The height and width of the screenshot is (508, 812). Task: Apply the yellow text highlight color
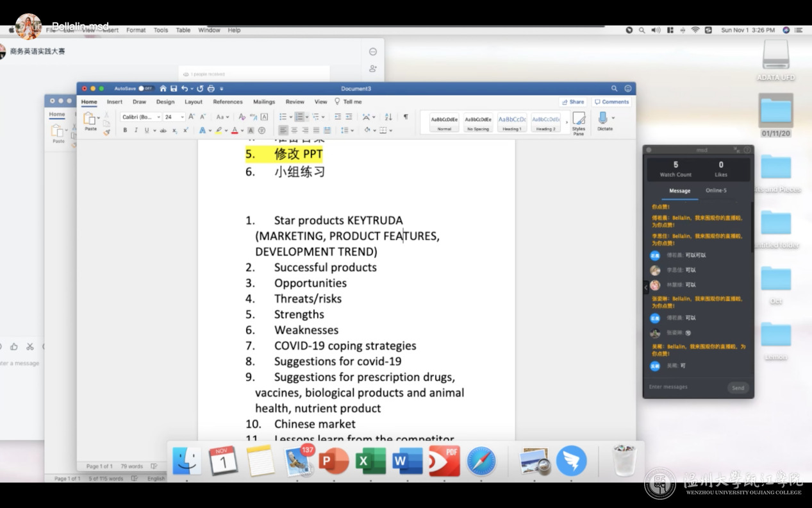pos(219,130)
